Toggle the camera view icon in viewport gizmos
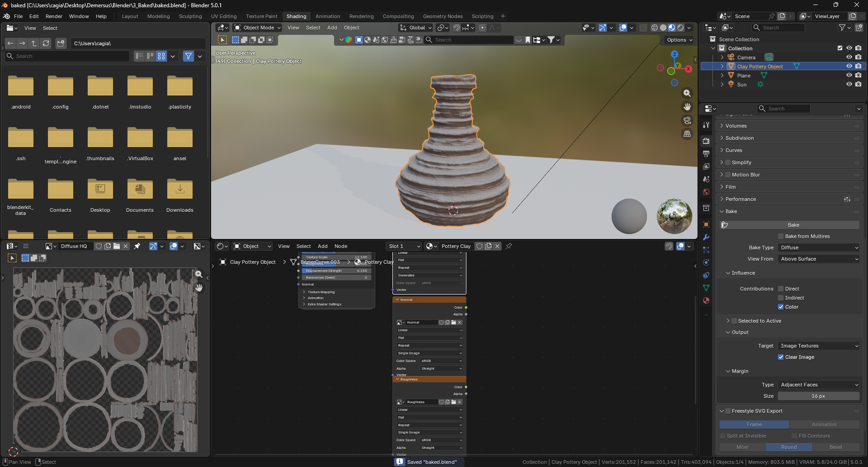Viewport: 868px width, 467px height. tap(687, 120)
